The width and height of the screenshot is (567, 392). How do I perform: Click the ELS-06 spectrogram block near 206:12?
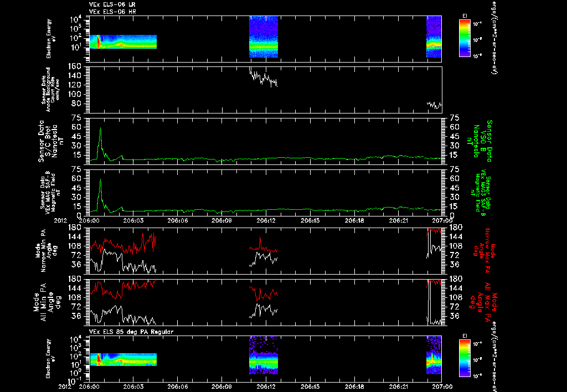264,37
